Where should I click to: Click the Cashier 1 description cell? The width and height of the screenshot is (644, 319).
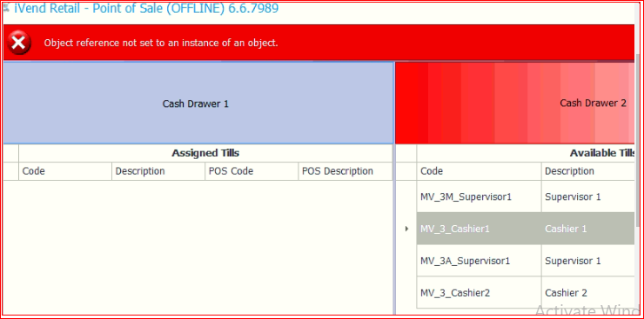[x=588, y=229]
